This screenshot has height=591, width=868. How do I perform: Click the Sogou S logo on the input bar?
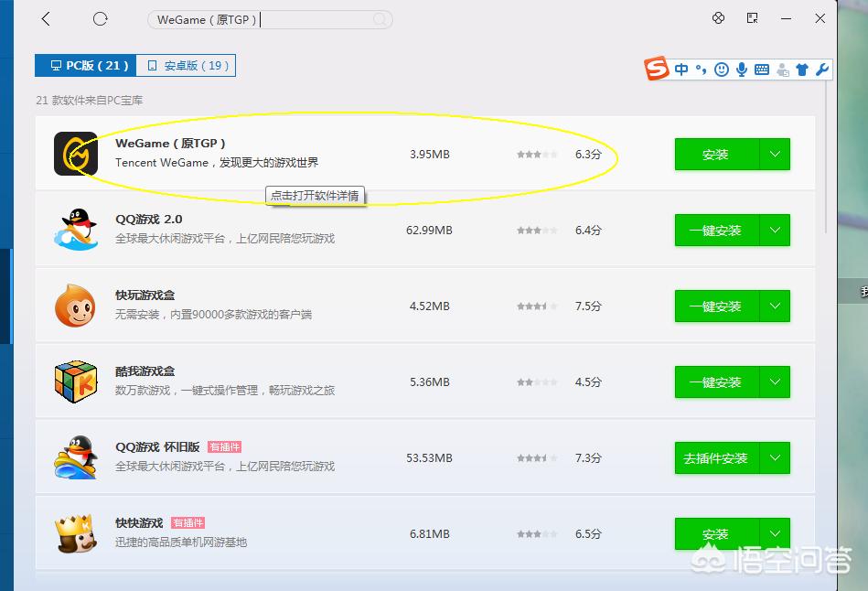pyautogui.click(x=657, y=69)
